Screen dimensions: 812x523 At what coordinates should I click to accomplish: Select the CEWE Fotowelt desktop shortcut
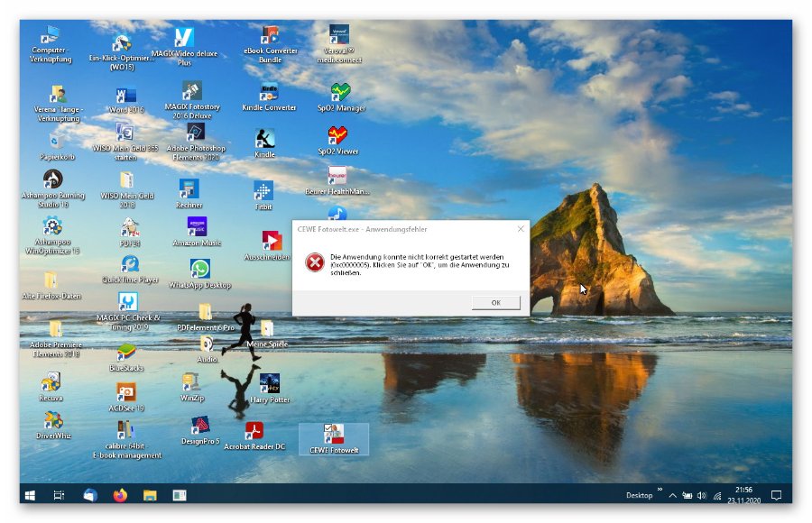click(x=334, y=436)
